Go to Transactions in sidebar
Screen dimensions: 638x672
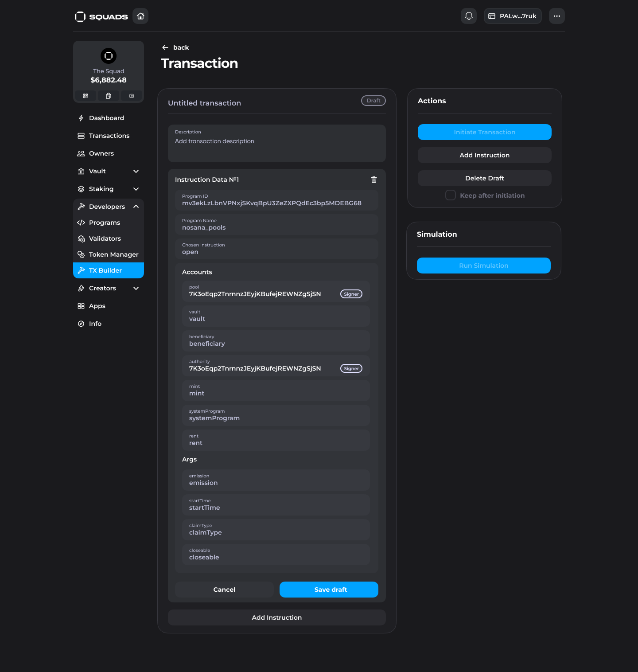[109, 136]
